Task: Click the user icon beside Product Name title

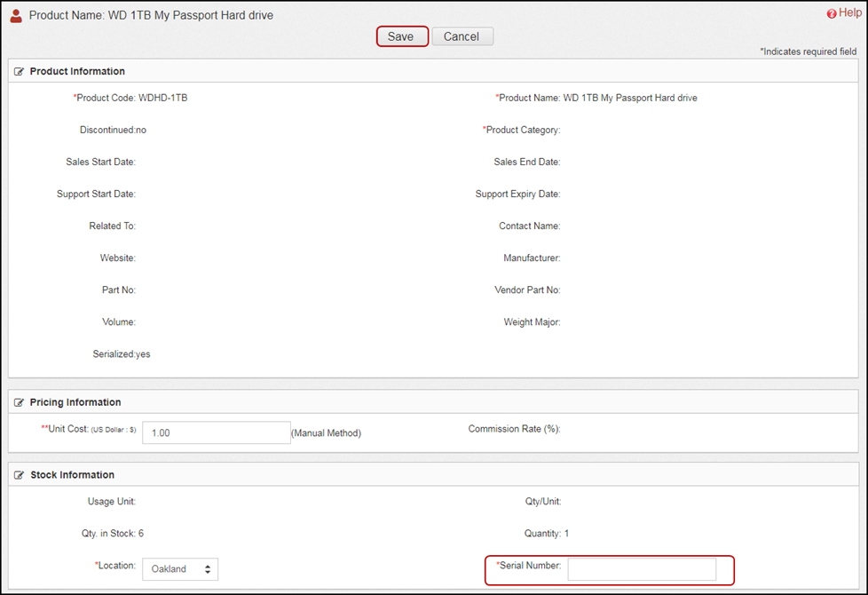Action: pos(16,15)
